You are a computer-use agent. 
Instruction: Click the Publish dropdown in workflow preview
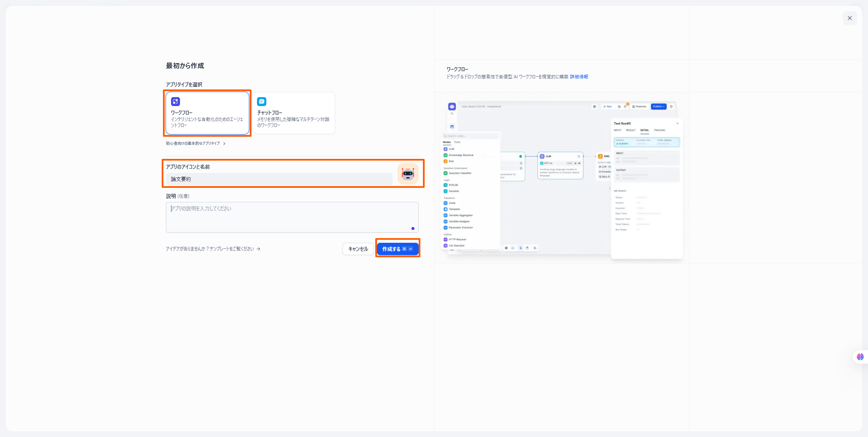tap(658, 106)
